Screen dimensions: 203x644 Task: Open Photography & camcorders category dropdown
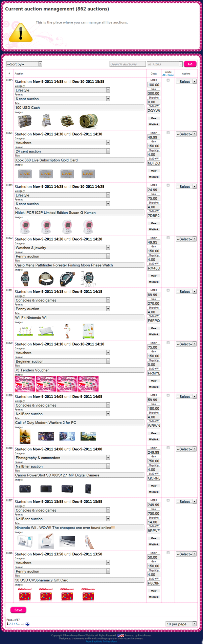coord(62,458)
